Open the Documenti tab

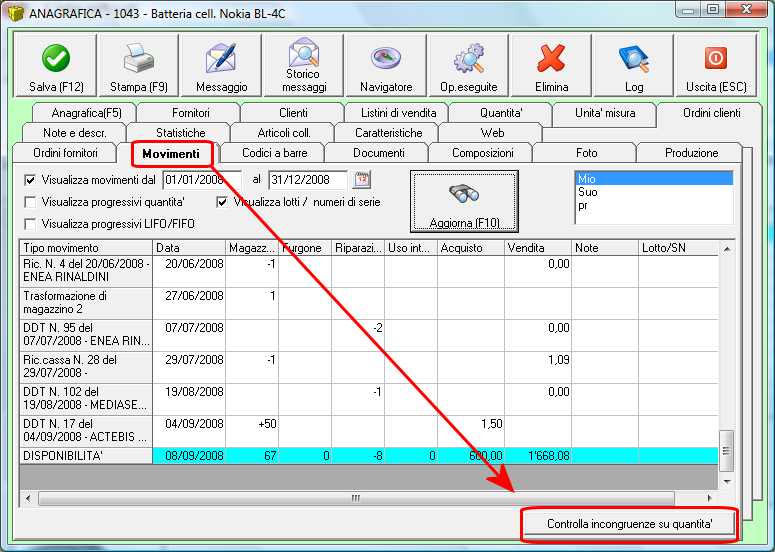click(379, 153)
